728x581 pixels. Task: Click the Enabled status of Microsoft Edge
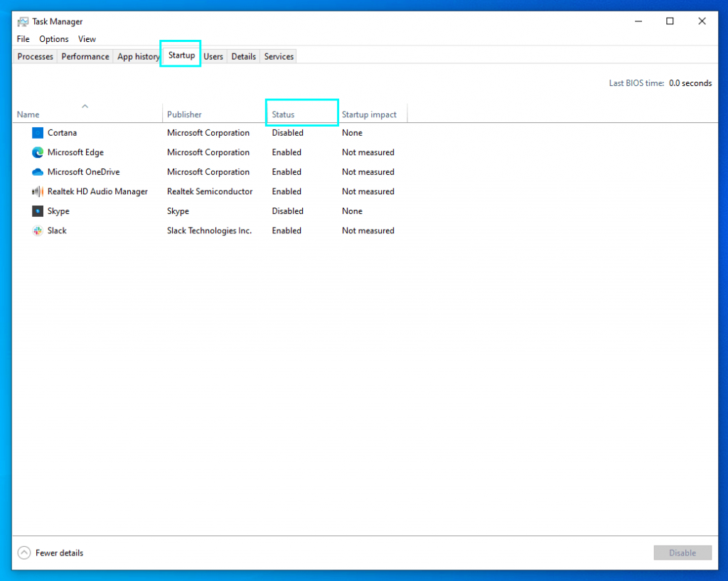click(287, 152)
